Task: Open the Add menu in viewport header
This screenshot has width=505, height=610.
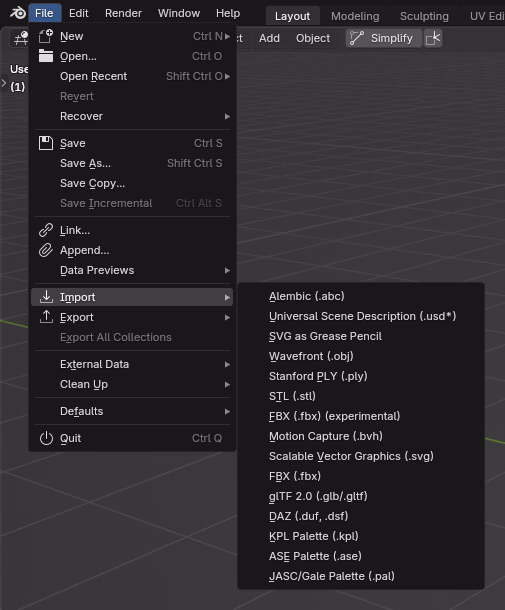Action: (x=269, y=38)
